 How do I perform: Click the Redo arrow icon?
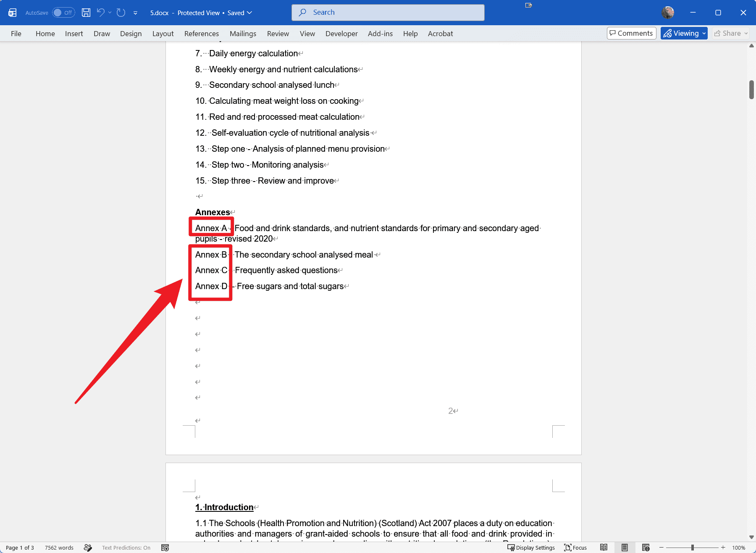point(121,13)
